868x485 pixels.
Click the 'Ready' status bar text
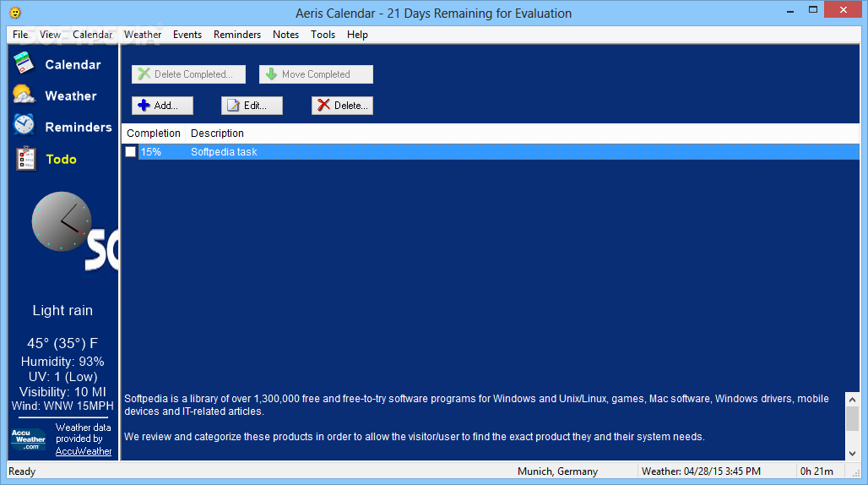click(x=22, y=471)
